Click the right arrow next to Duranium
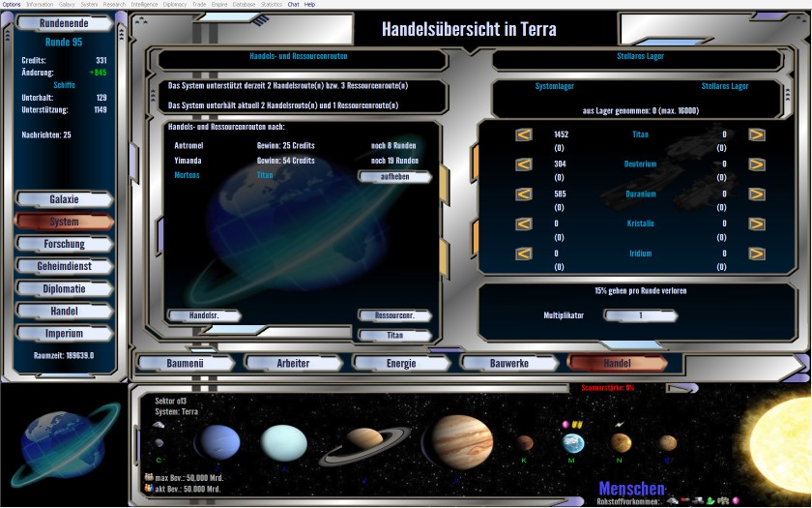This screenshot has height=508, width=812. [756, 194]
